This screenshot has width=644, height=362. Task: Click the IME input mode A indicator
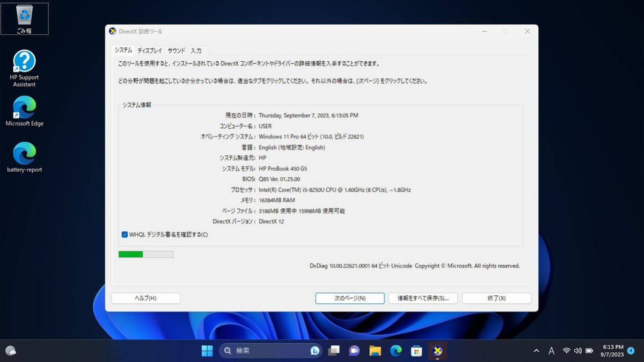coord(551,351)
